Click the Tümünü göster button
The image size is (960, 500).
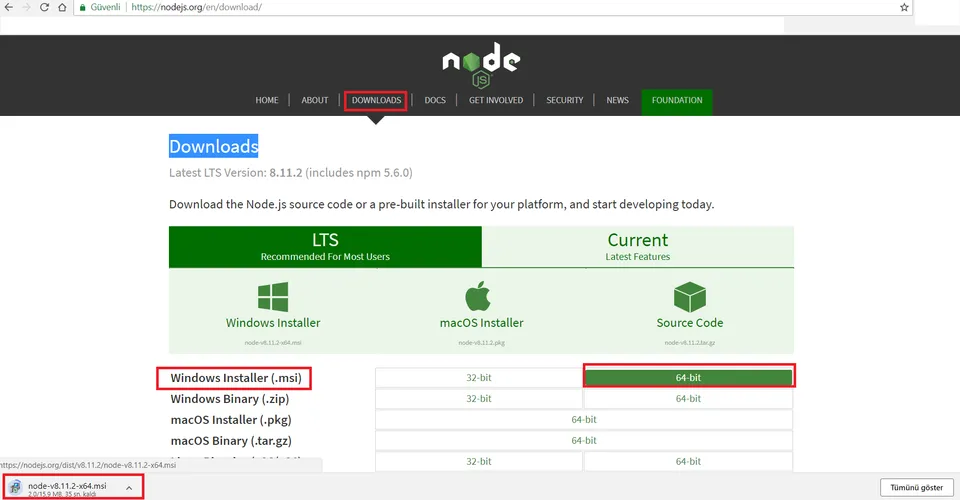coord(917,488)
